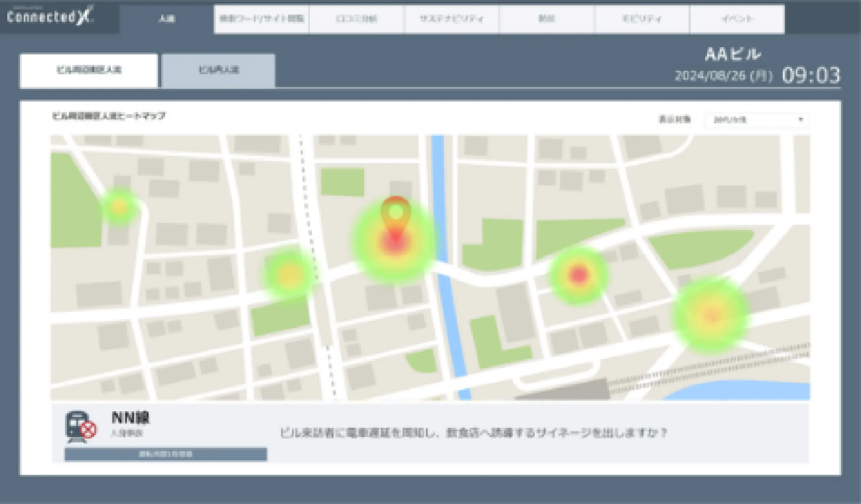Open the 口コミ分析 tab
The width and height of the screenshot is (861, 504).
356,19
